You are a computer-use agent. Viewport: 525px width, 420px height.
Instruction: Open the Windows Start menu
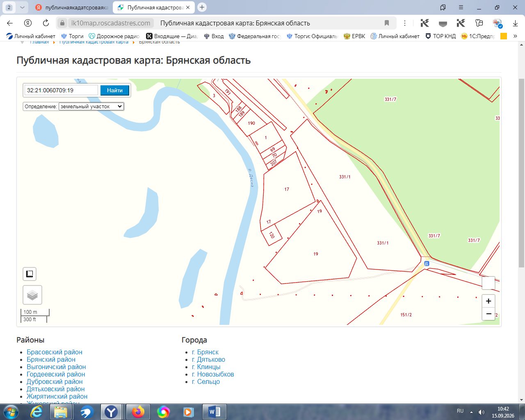click(11, 412)
